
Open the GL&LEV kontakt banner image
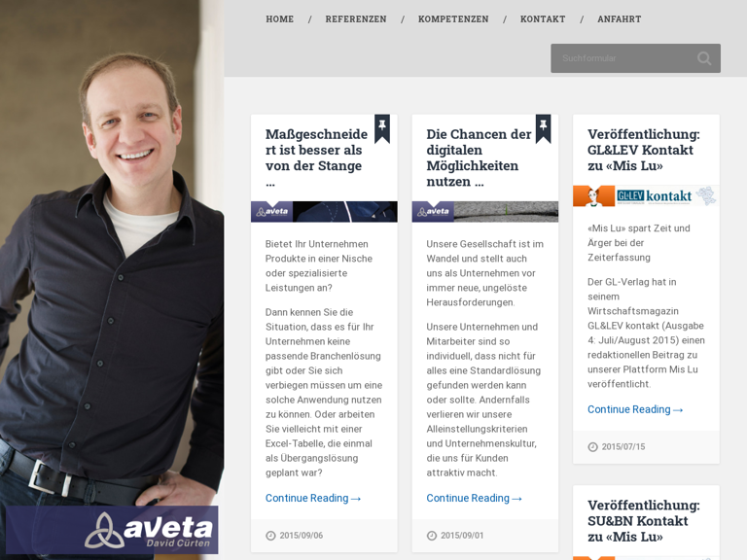click(x=646, y=195)
